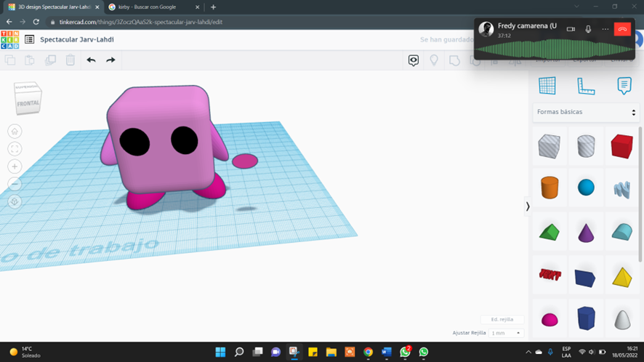
Task: Click the undo arrow in the toolbar
Action: tap(91, 60)
